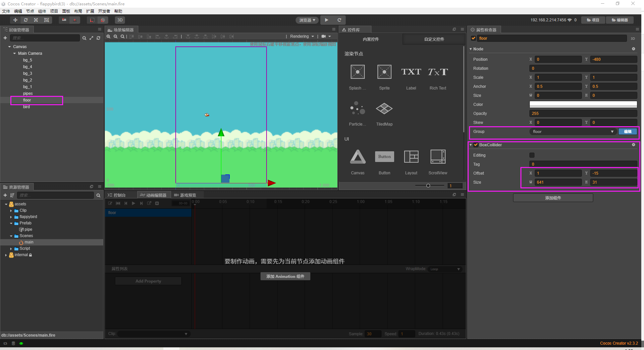Pick the Label node icon
Viewport: 644px width, 350px height.
click(411, 72)
